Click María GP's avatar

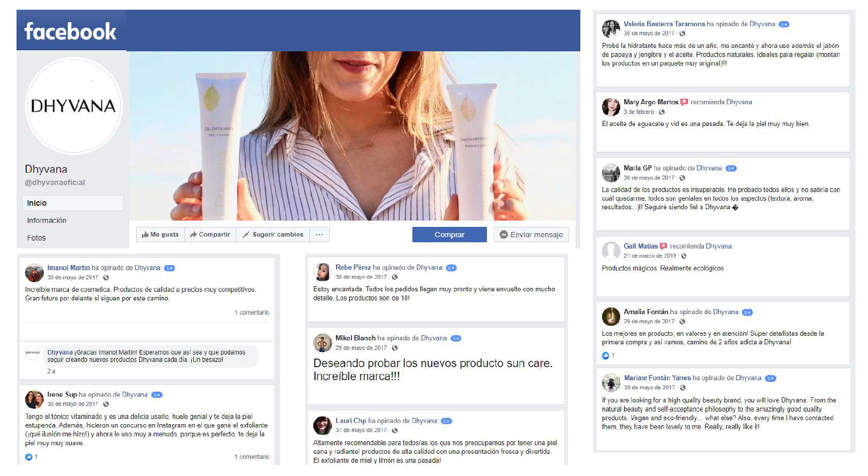pyautogui.click(x=611, y=173)
